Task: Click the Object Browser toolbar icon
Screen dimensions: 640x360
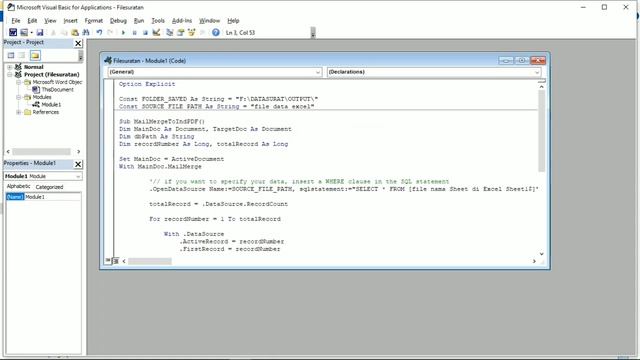Action: (x=191, y=32)
